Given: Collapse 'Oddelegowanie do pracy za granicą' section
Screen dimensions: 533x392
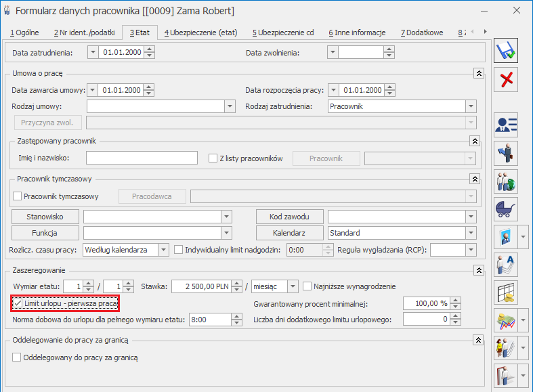Looking at the screenshot, I should (x=478, y=340).
